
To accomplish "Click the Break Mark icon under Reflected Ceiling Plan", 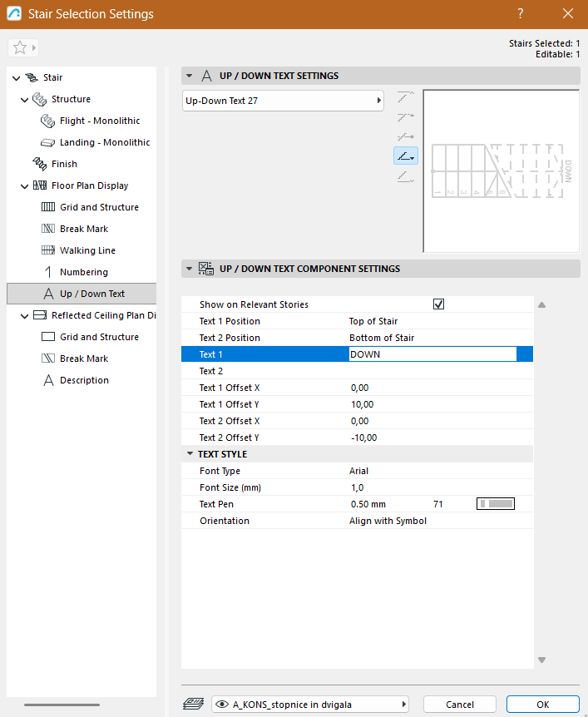I will point(48,358).
